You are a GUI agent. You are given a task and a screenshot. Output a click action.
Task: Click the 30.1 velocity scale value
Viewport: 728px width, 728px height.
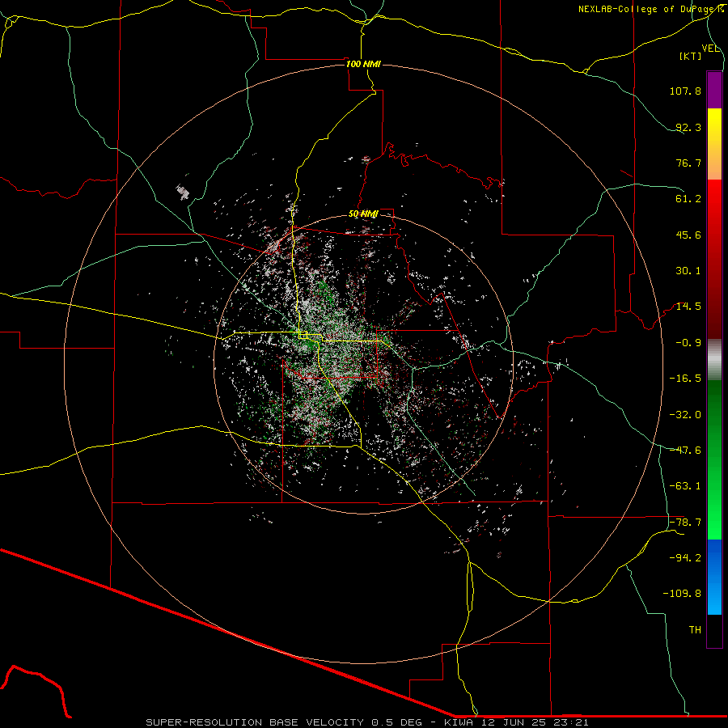[x=688, y=271]
